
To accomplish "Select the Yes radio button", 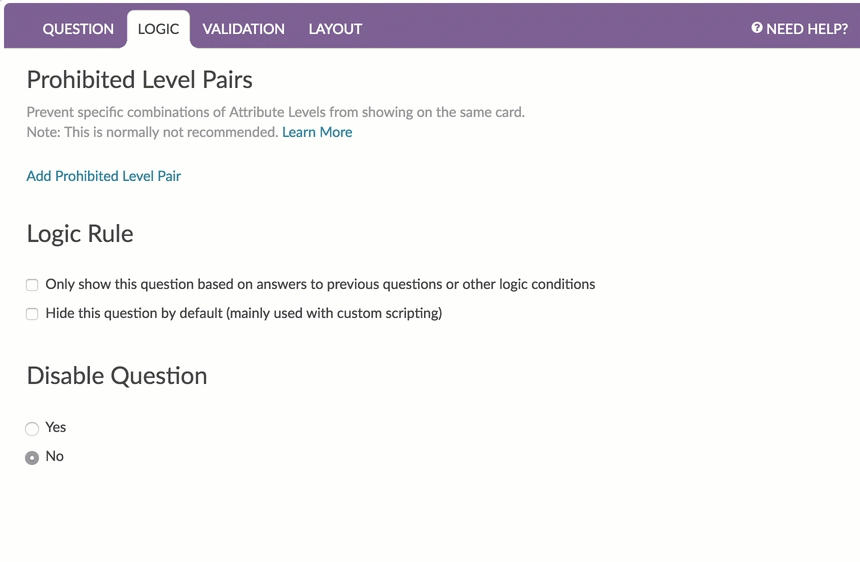I will [x=32, y=429].
